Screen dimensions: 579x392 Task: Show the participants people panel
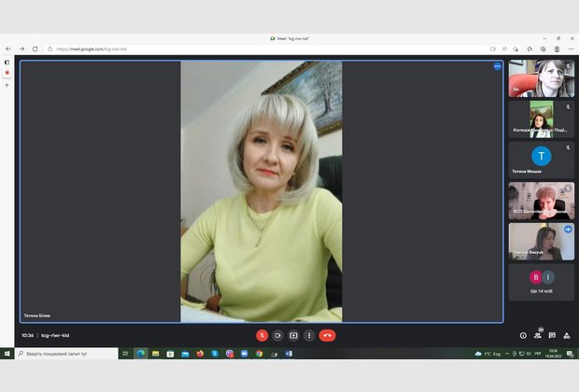(538, 335)
